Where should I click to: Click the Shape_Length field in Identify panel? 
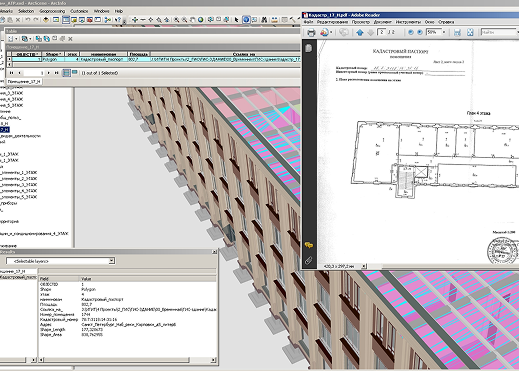(52, 330)
